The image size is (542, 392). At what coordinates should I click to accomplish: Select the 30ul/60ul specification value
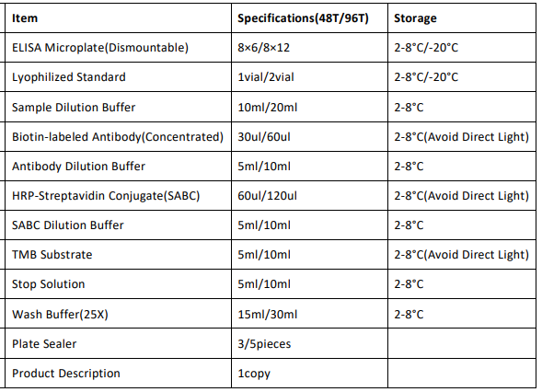coord(264,137)
